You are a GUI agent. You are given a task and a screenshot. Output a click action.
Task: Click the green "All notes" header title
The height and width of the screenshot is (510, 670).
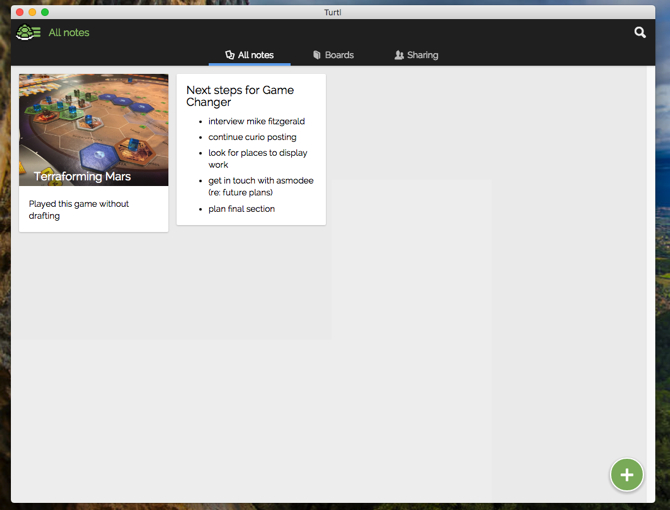point(69,33)
